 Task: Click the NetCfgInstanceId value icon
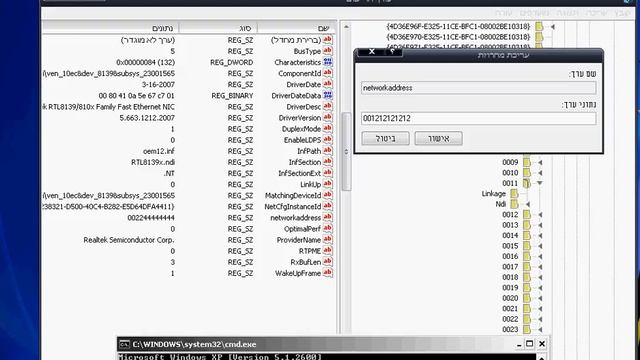pos(327,207)
